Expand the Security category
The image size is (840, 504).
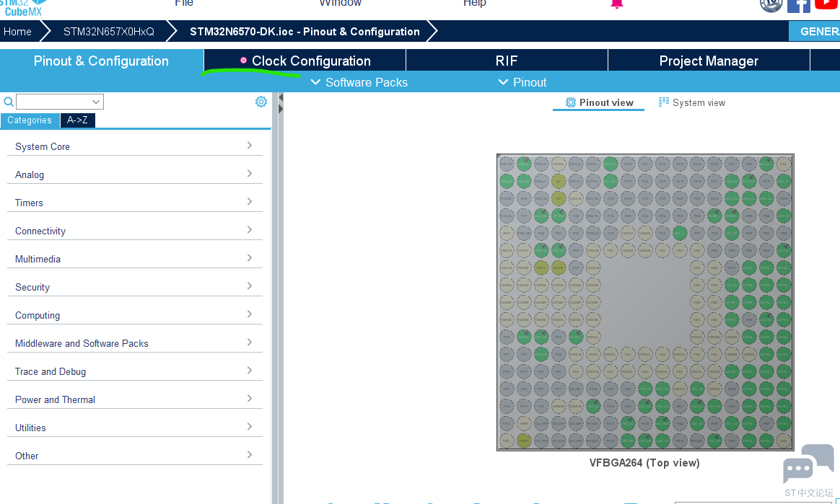coord(134,287)
